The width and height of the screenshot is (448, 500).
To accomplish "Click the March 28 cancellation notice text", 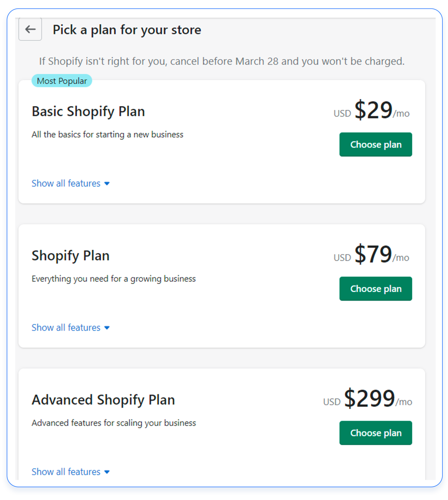I will click(x=222, y=61).
